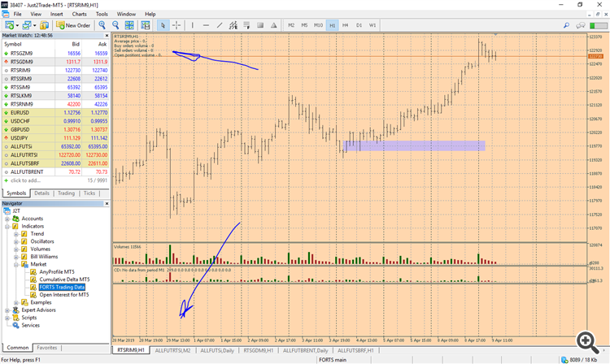Expand the Accounts tree node
This screenshot has height=364, width=610.
tap(7, 219)
